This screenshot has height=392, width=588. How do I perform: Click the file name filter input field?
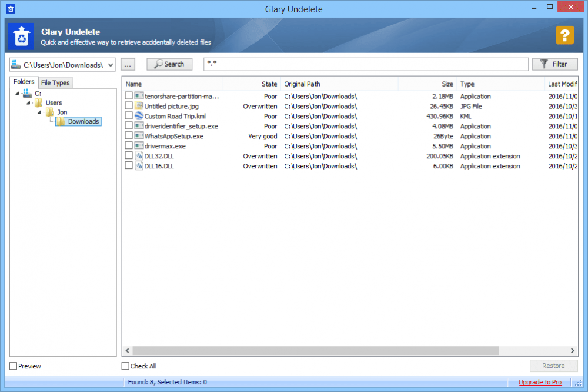[366, 64]
